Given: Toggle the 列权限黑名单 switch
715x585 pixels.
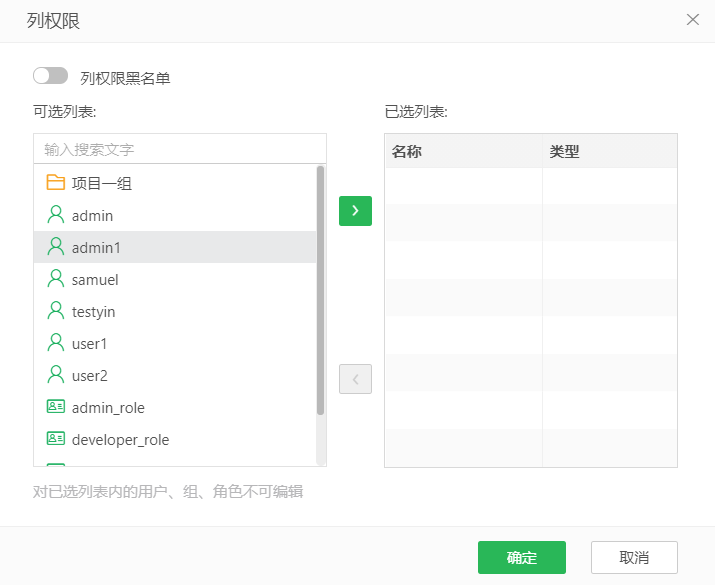Looking at the screenshot, I should pyautogui.click(x=50, y=76).
